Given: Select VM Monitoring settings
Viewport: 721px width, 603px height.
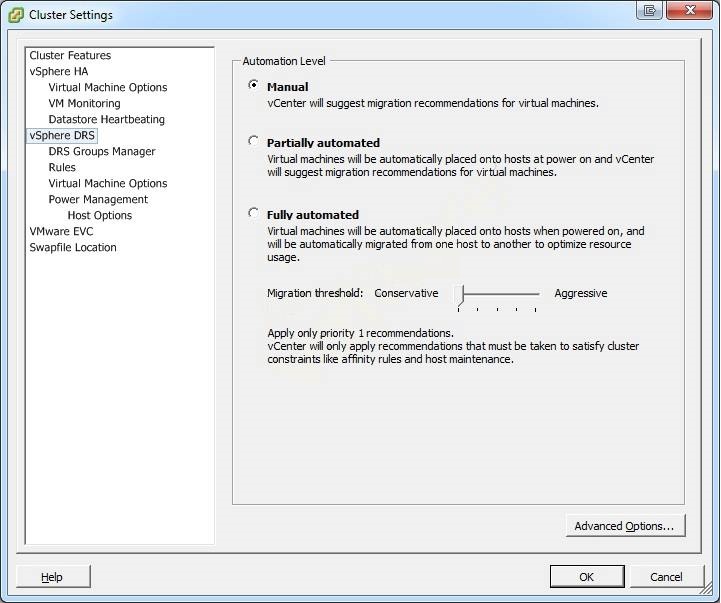Looking at the screenshot, I should (x=85, y=103).
